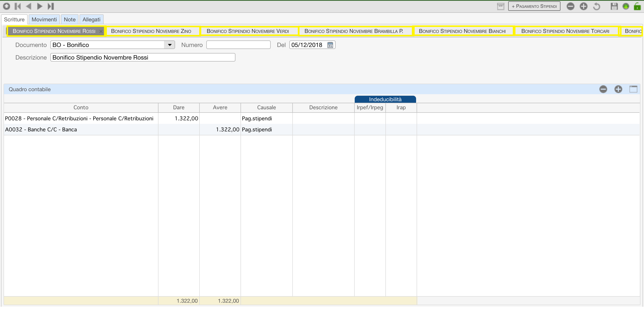Click the Numero input field
Screen dimensions: 644x317
tap(238, 45)
